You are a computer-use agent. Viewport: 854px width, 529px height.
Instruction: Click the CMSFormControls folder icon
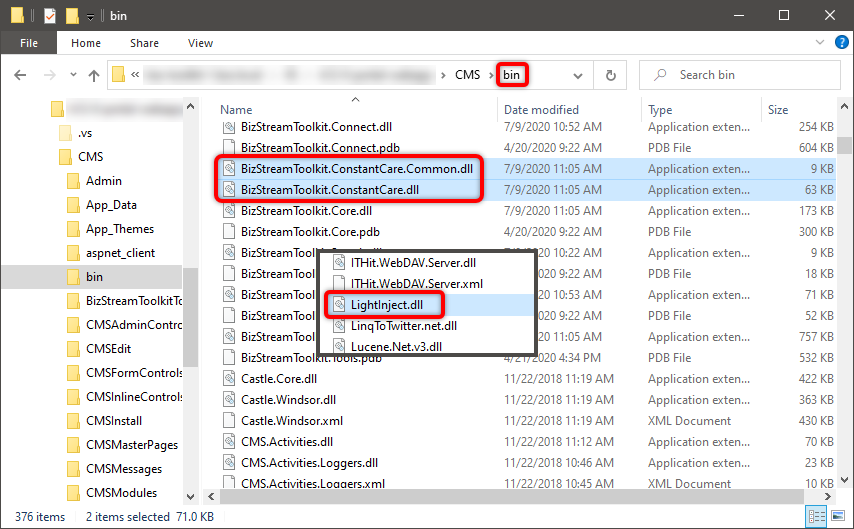point(73,373)
